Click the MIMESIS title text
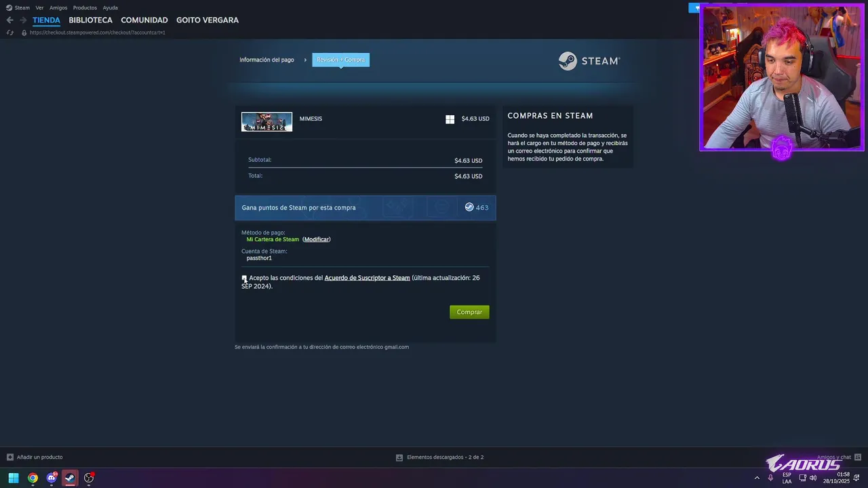 311,119
